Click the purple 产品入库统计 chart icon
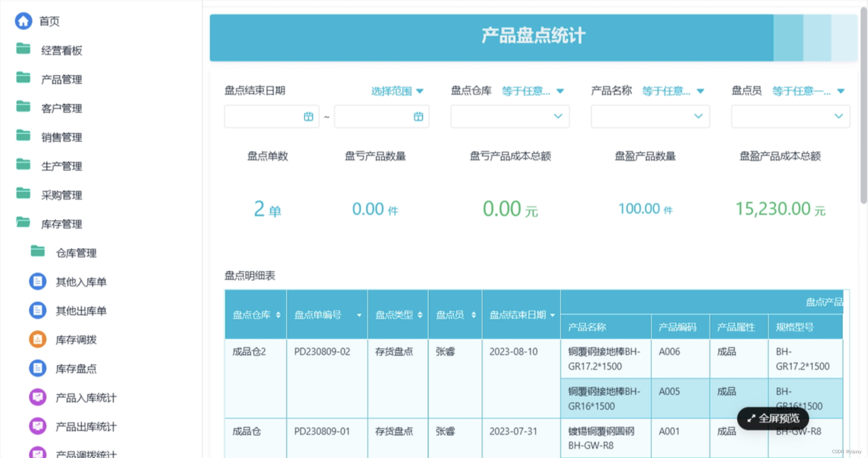The image size is (868, 458). [x=38, y=397]
